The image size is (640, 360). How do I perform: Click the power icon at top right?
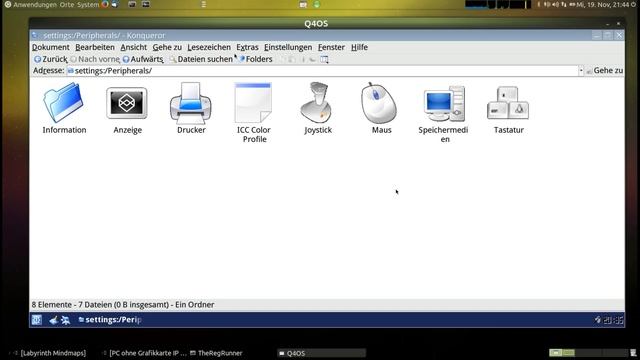click(634, 4)
